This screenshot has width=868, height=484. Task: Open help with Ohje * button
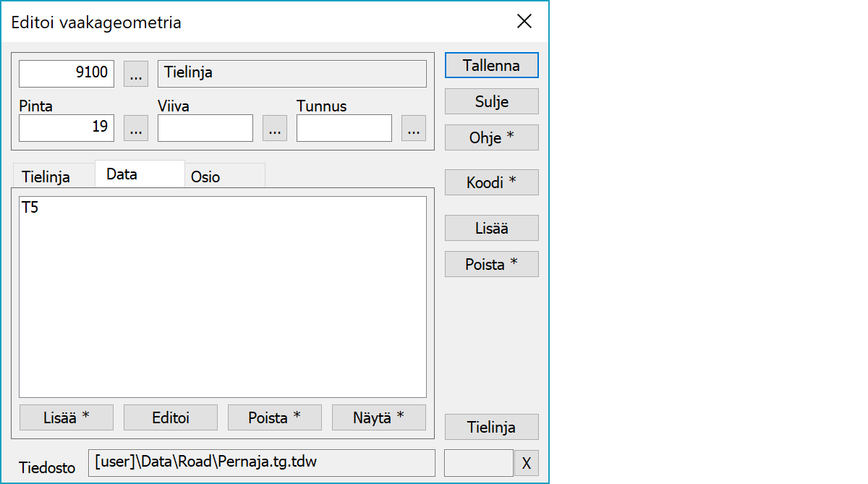coord(491,137)
